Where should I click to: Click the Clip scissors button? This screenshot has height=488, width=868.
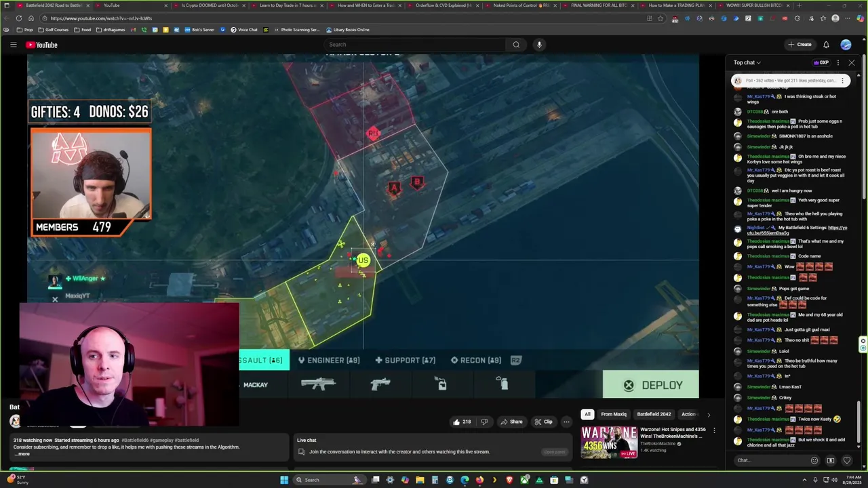(544, 422)
